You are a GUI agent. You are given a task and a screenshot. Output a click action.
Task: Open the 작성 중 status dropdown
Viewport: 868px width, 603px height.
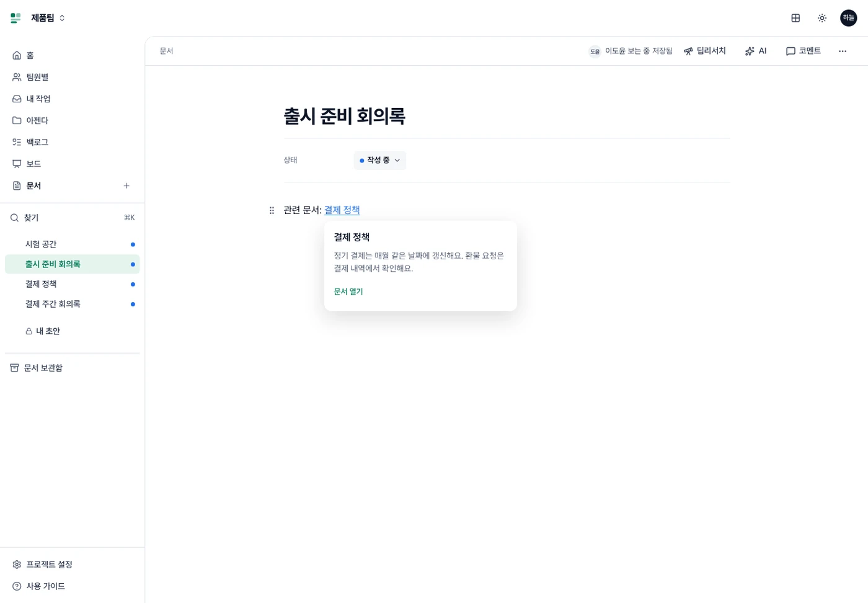379,160
